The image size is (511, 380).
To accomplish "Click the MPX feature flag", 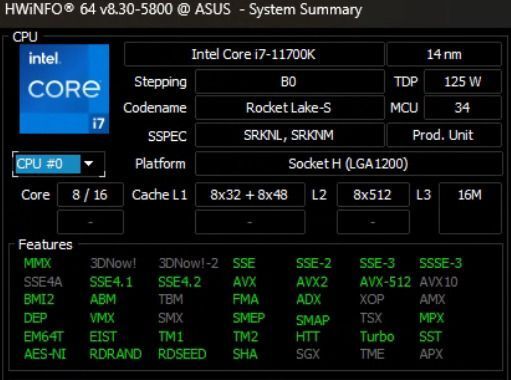I will 432,318.
